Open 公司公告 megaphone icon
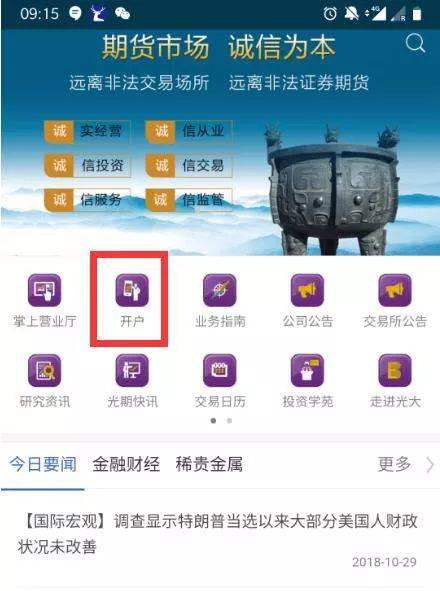 click(307, 290)
